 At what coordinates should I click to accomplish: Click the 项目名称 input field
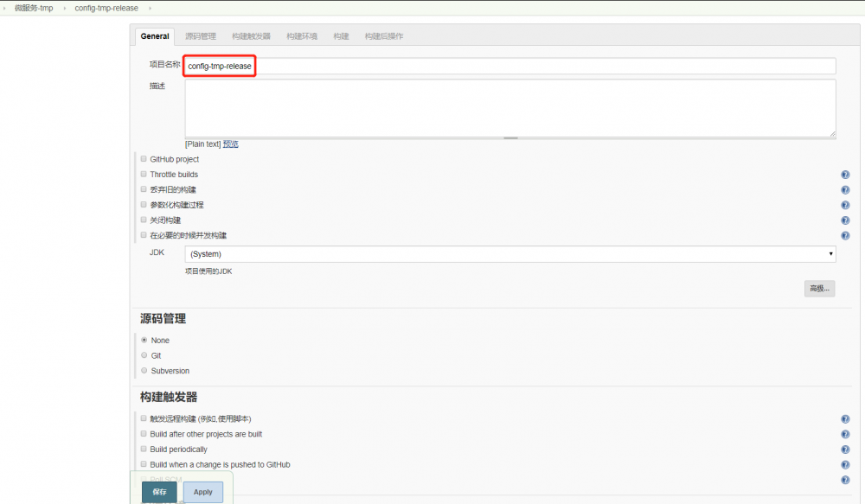pyautogui.click(x=510, y=67)
